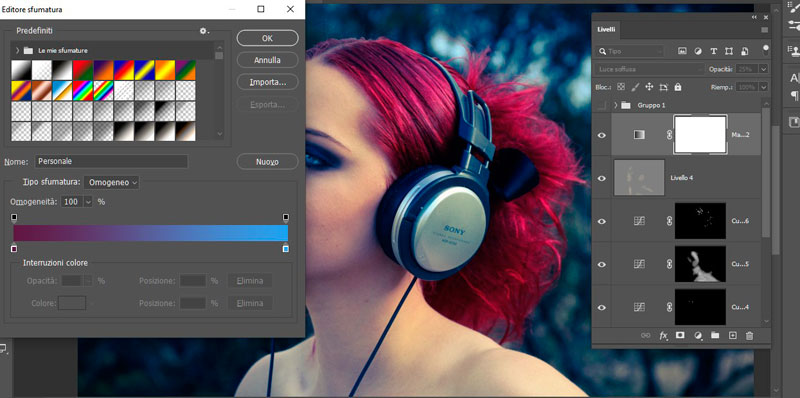Lock artboard nesting icon

point(663,87)
